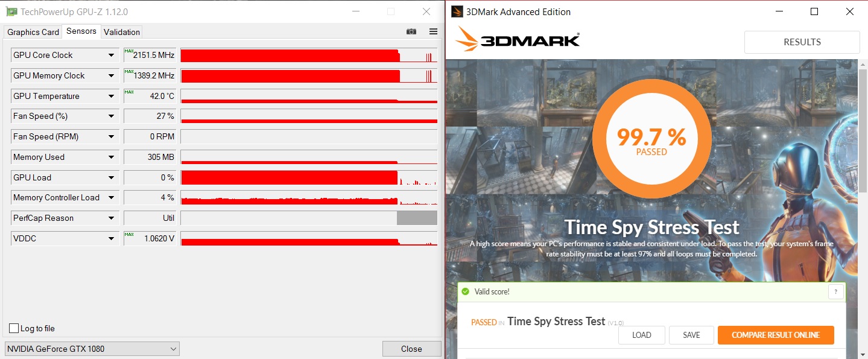
Task: Expand PerfCap Reason sensor dropdown
Action: pos(111,218)
